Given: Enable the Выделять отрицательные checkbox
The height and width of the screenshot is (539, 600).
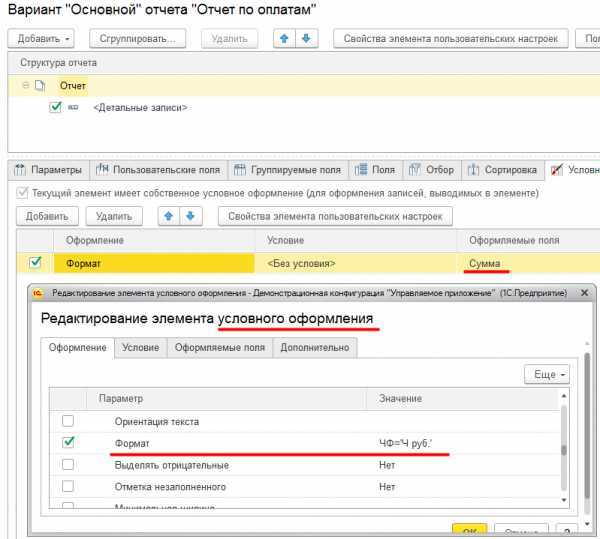Looking at the screenshot, I should (x=68, y=464).
